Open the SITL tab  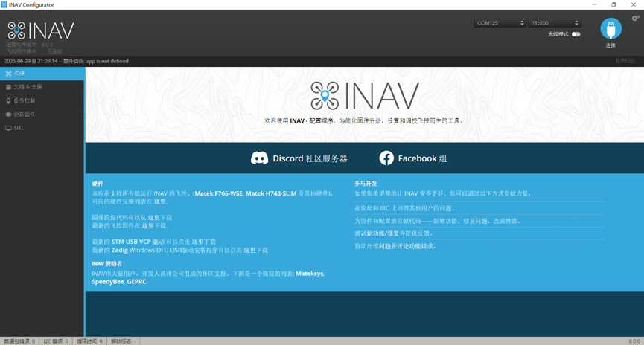19,128
